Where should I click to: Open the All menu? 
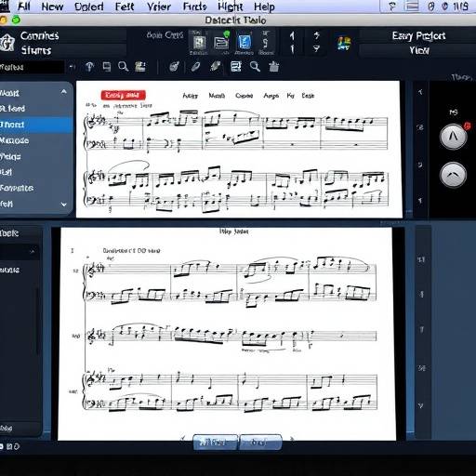pos(24,7)
